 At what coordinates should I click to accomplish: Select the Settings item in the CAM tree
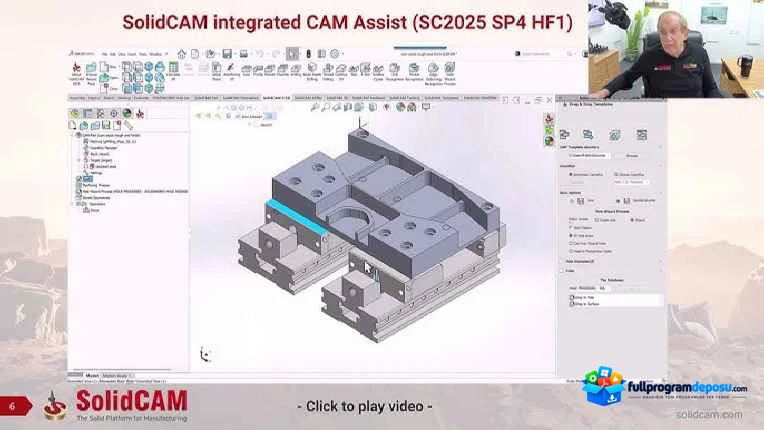(96, 172)
